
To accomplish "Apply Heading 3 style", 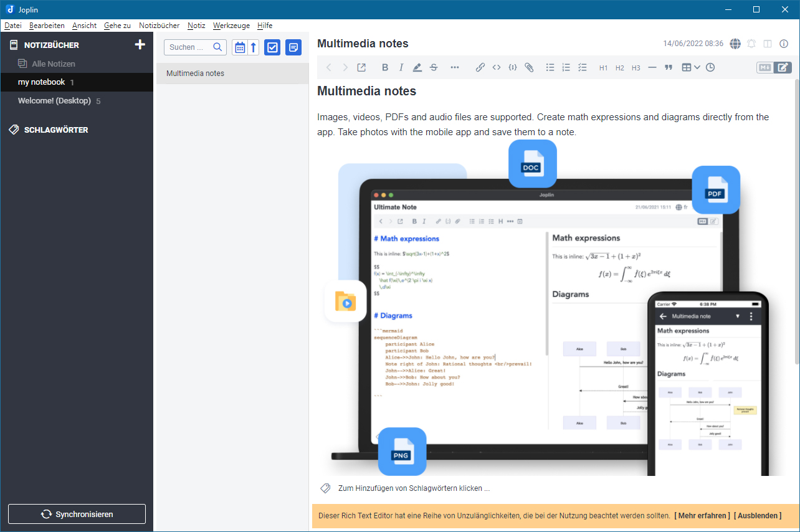I will [x=636, y=68].
